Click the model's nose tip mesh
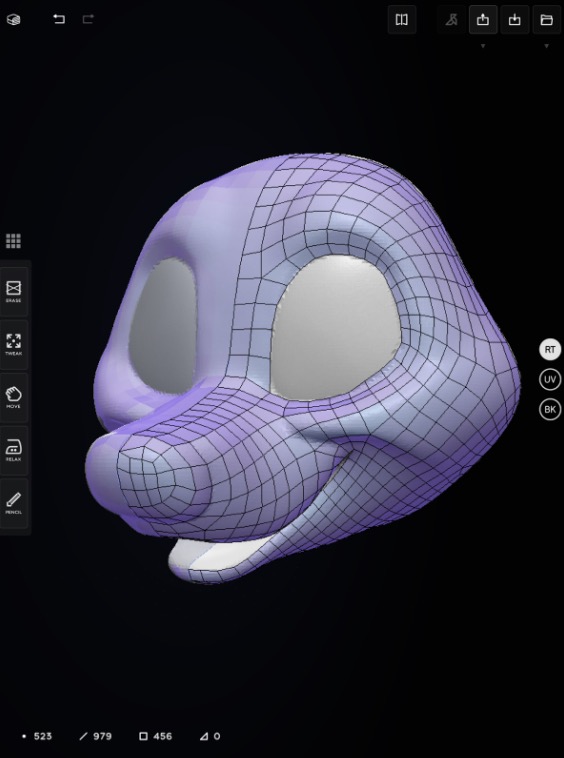This screenshot has height=758, width=564. (x=159, y=479)
